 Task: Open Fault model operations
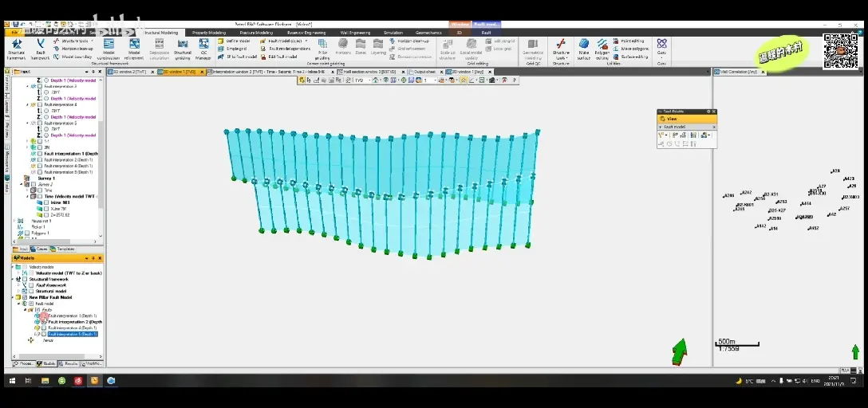(285, 49)
